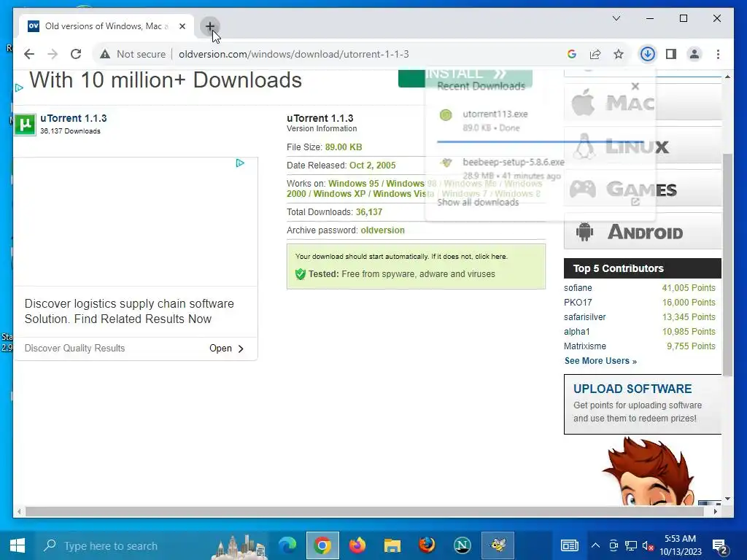This screenshot has width=747, height=560.
Task: Open the Mac category
Action: coord(643,102)
